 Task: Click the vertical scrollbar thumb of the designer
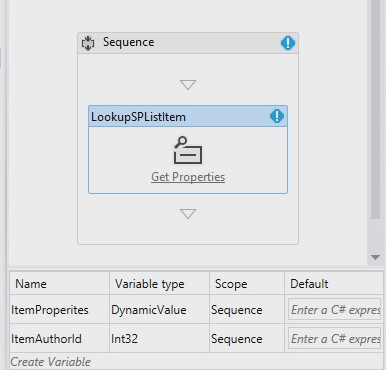click(376, 110)
